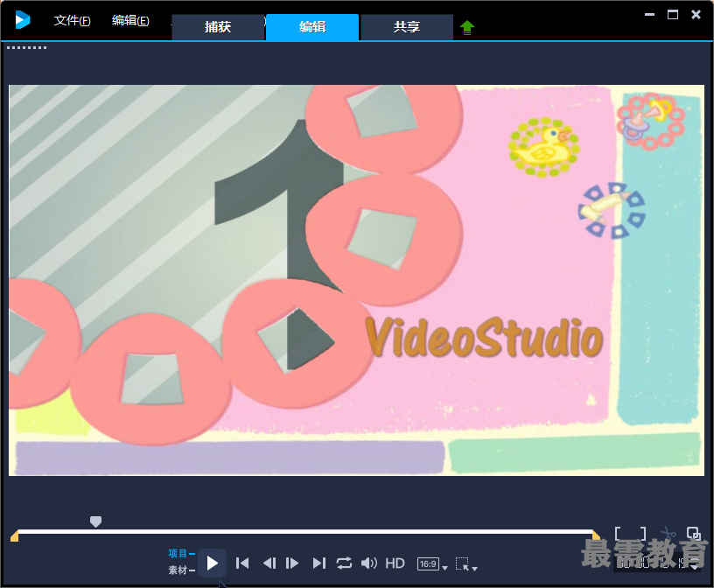Open the 编辑(E) menu
Viewport: 714px width, 588px height.
pyautogui.click(x=130, y=20)
